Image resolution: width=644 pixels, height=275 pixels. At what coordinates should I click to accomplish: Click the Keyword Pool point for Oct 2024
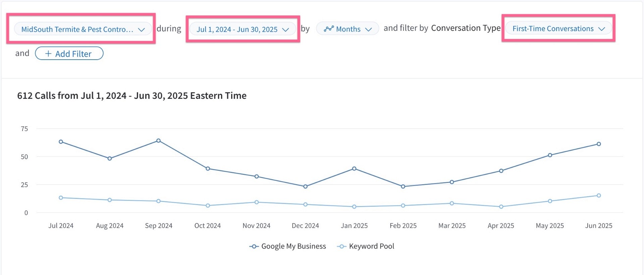tap(208, 206)
